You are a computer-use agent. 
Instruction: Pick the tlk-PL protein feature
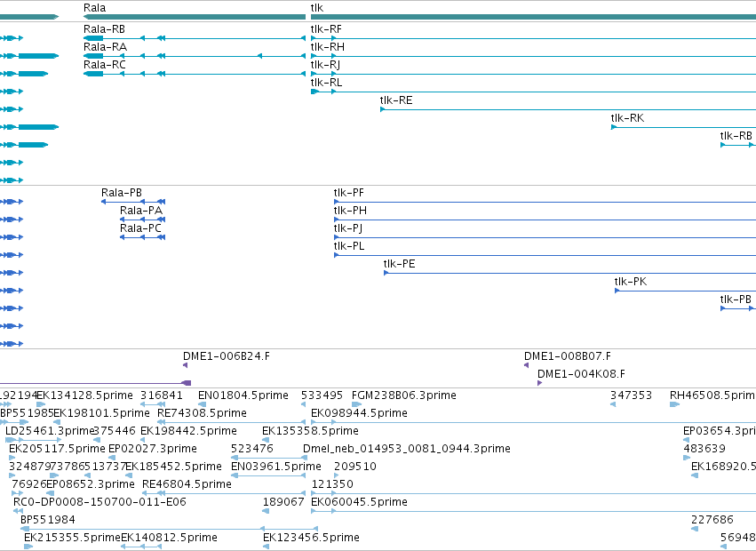point(349,246)
